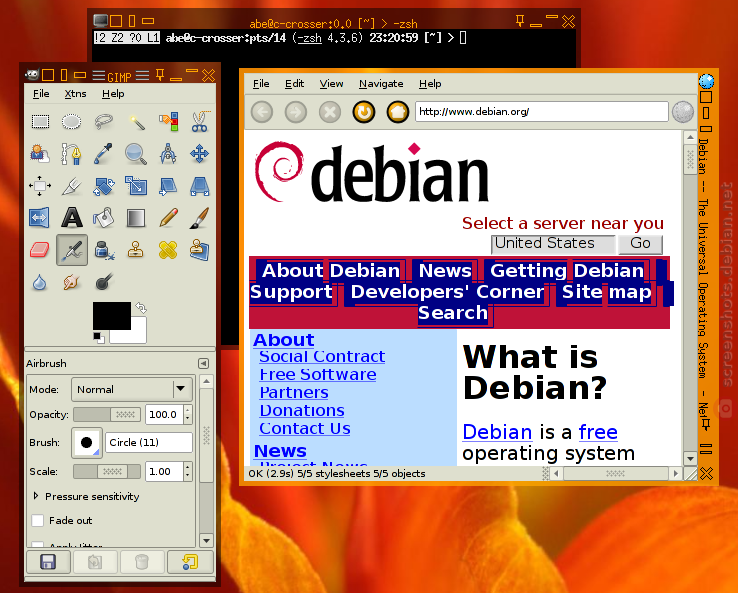
Task: Click the Go button next to server selector
Action: pyautogui.click(x=640, y=244)
